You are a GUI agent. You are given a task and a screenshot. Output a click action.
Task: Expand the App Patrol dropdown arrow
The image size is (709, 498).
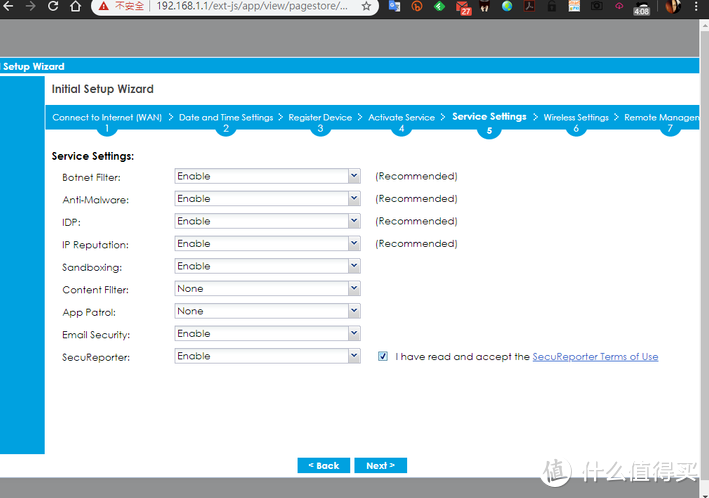pos(353,311)
